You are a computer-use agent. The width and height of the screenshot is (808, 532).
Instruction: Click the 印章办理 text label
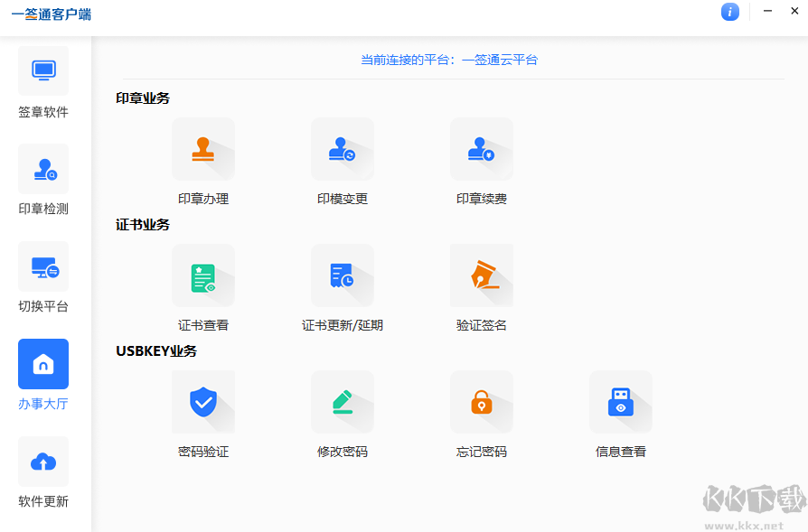click(203, 199)
